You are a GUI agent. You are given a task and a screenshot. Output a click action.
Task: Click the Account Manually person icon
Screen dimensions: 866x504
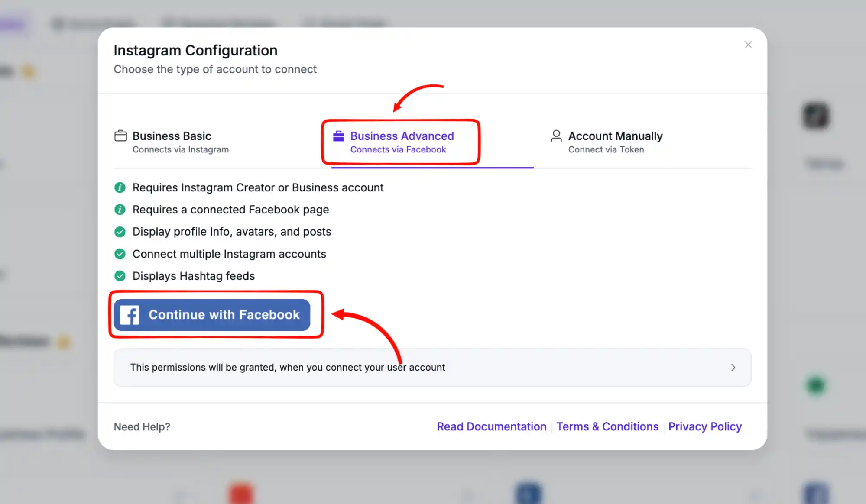(556, 136)
